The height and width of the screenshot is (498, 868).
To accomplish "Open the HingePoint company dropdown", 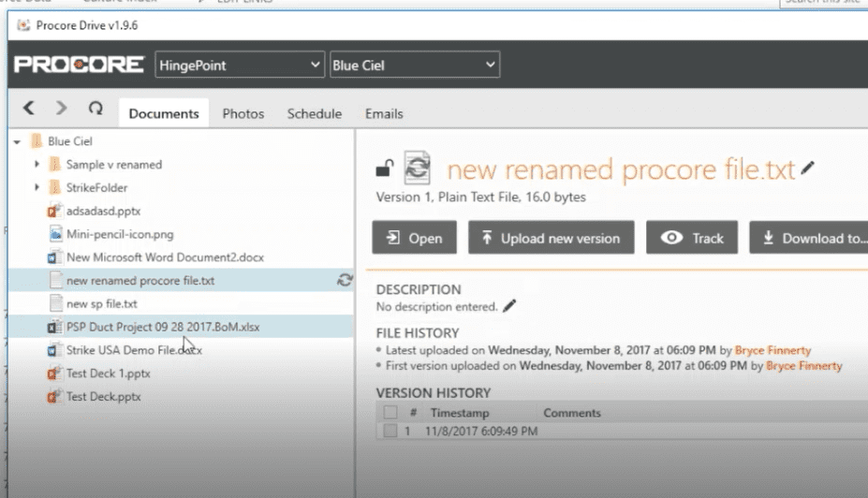I will tap(240, 65).
